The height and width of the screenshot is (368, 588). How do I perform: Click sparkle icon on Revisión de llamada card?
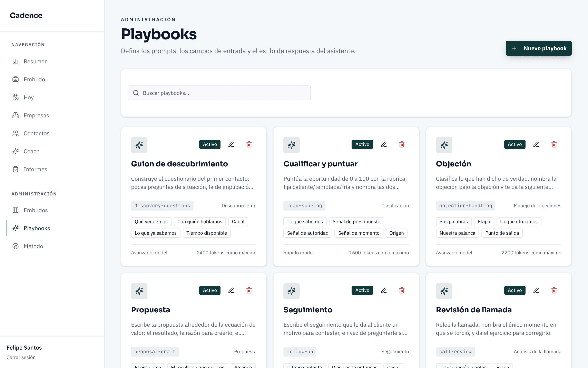444,291
